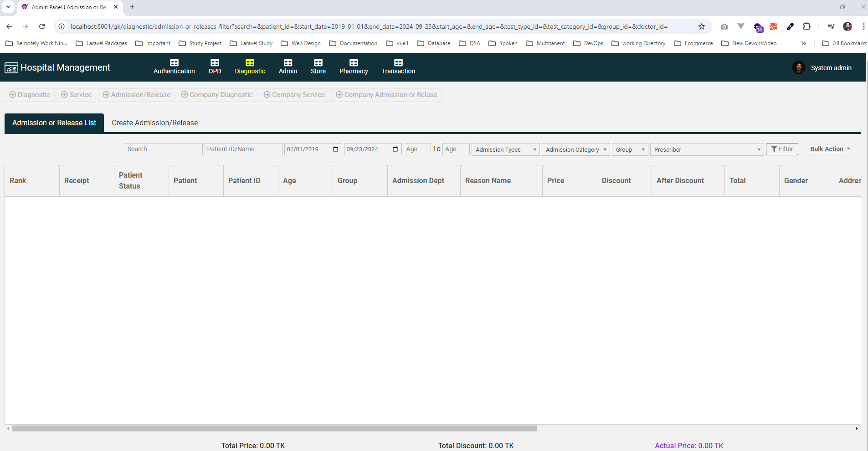Viewport: 868px width, 451px height.
Task: Open start date calendar picker icon
Action: click(336, 149)
